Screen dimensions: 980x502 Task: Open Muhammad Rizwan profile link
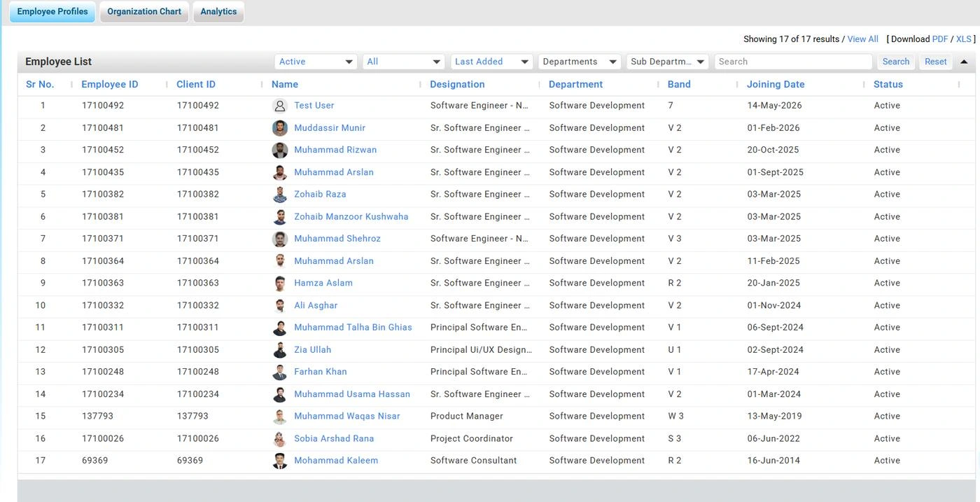coord(335,150)
